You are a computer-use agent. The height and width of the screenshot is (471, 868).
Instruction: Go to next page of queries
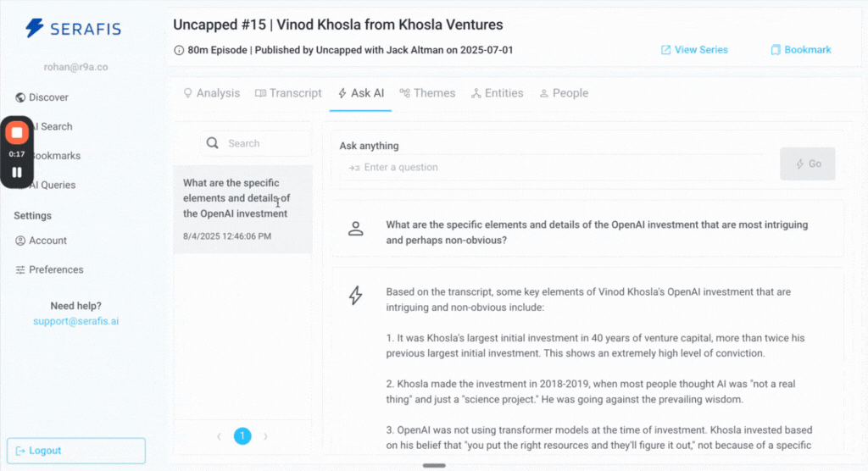coord(265,436)
